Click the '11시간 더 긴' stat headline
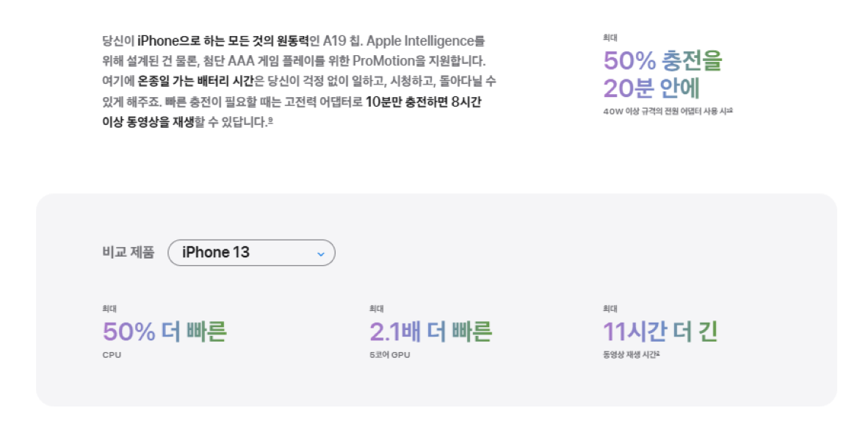The width and height of the screenshot is (868, 441). (x=660, y=331)
